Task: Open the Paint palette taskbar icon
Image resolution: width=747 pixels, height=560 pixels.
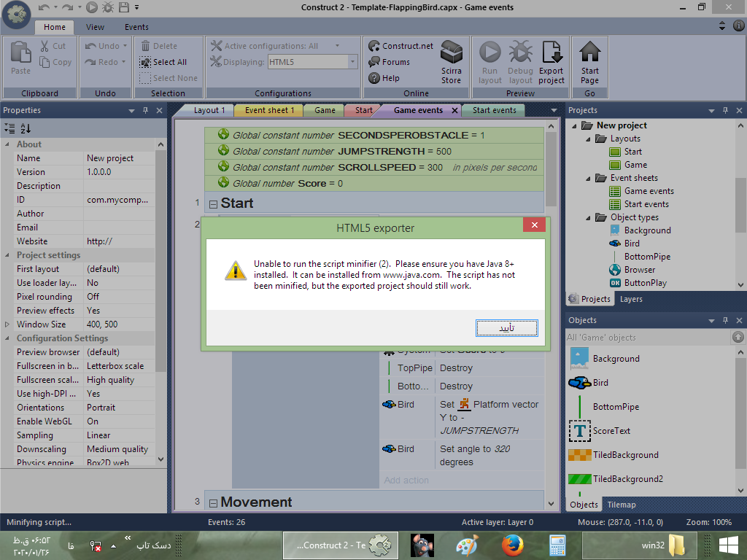Action: 467,545
